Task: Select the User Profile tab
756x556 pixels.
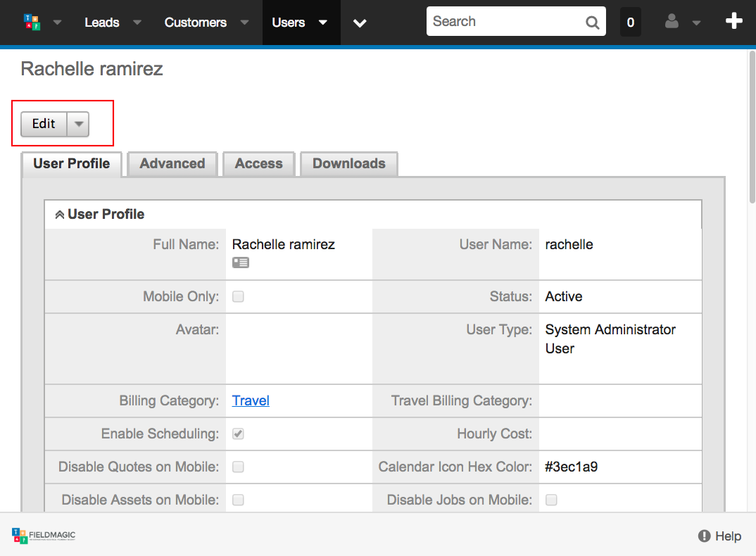Action: coord(71,164)
